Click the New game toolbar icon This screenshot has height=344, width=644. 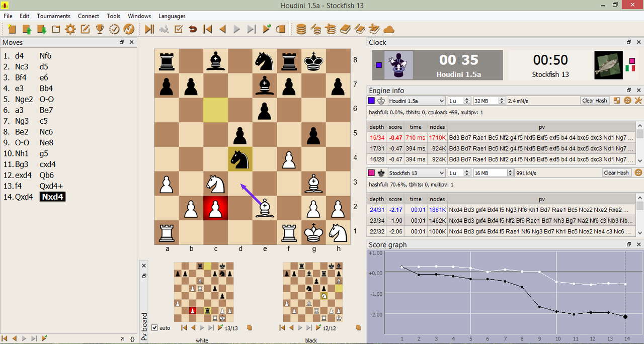coord(12,29)
